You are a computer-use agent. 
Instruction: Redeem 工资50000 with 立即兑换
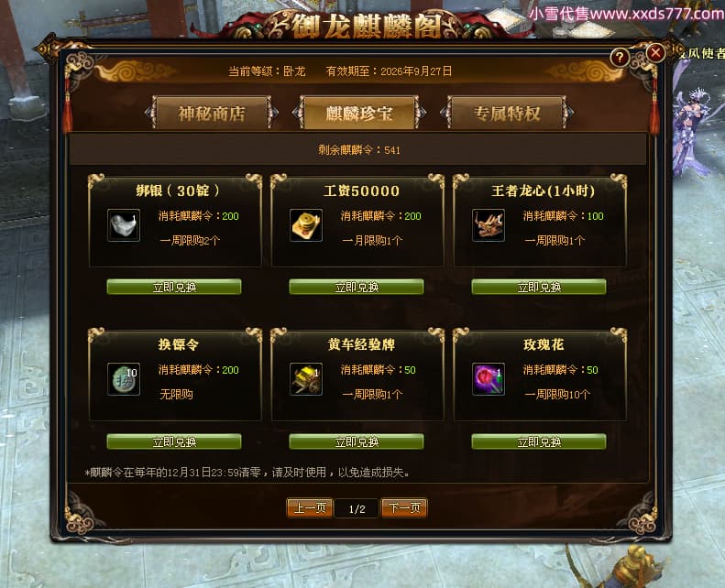pos(356,287)
